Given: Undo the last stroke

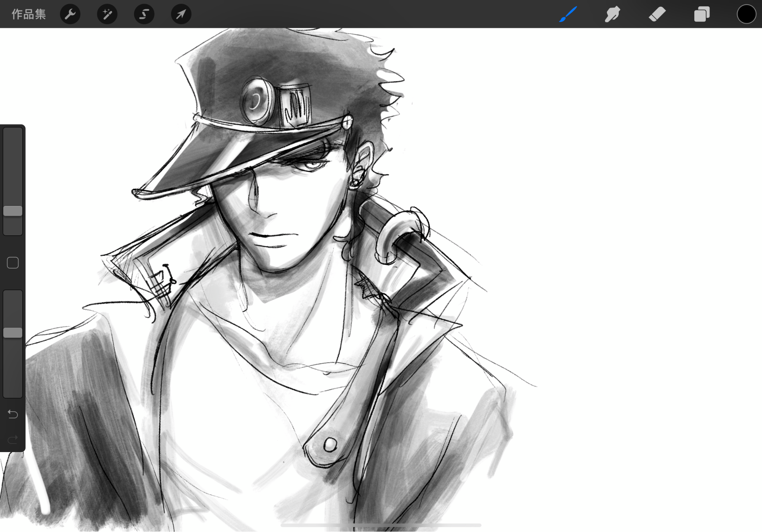Looking at the screenshot, I should (13, 414).
